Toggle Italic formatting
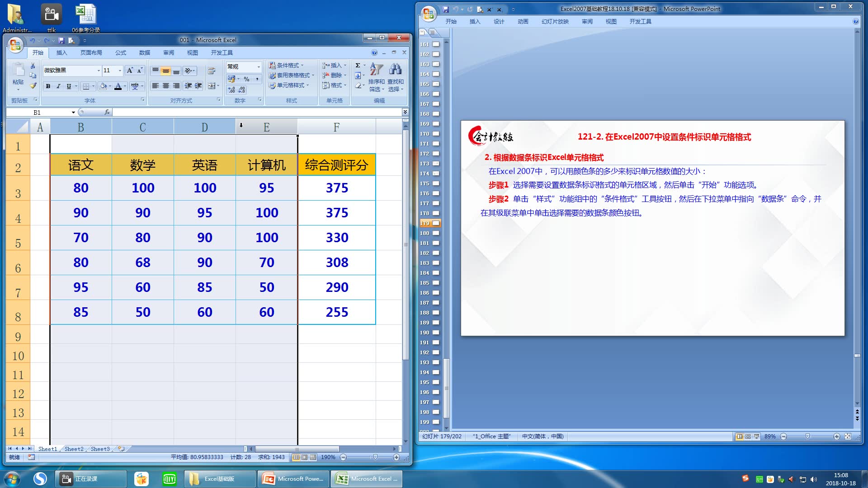This screenshot has width=868, height=488. tap(58, 86)
